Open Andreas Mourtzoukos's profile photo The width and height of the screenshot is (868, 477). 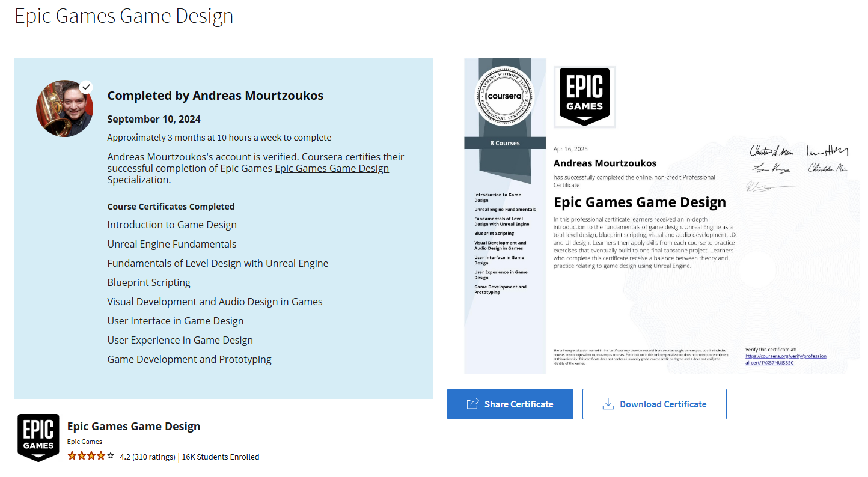(x=64, y=109)
